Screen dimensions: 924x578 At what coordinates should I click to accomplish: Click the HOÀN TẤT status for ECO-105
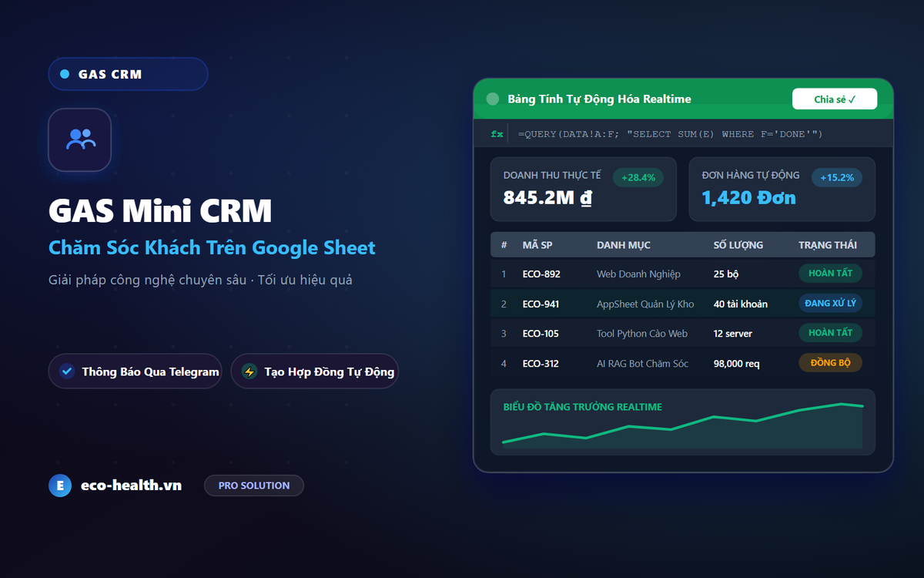click(x=831, y=333)
